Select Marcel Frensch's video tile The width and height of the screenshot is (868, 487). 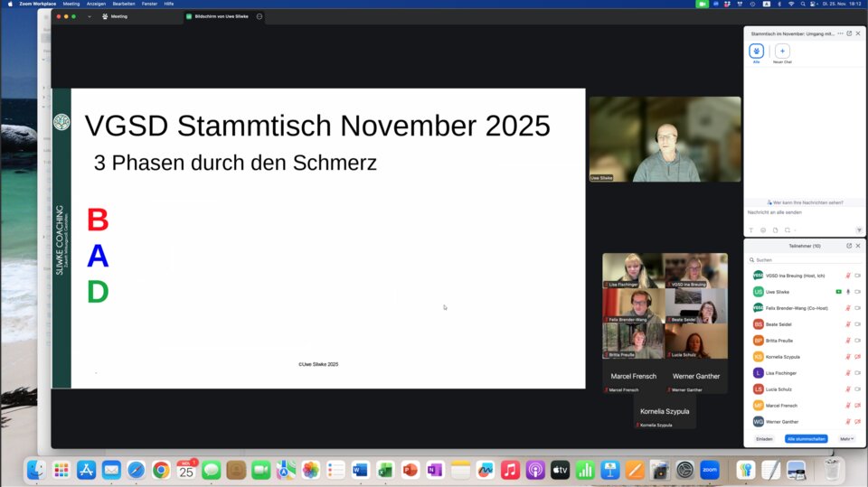coord(633,377)
